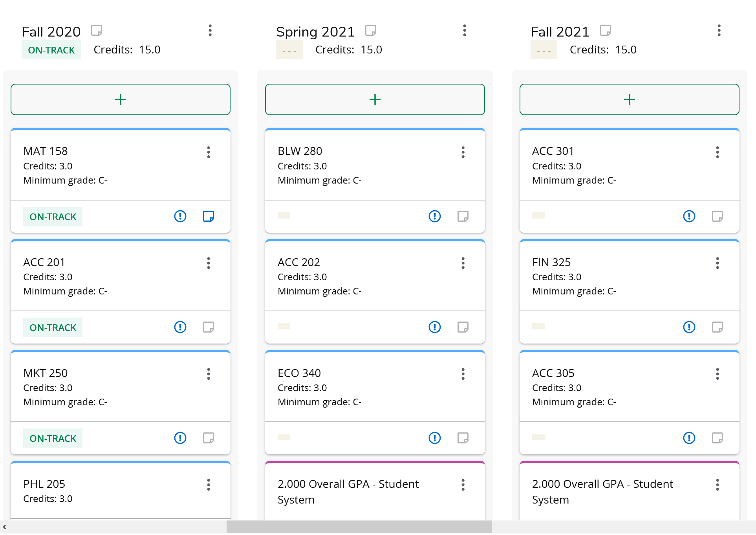Open the MAT 158 course options menu
This screenshot has height=535, width=756.
(x=209, y=152)
